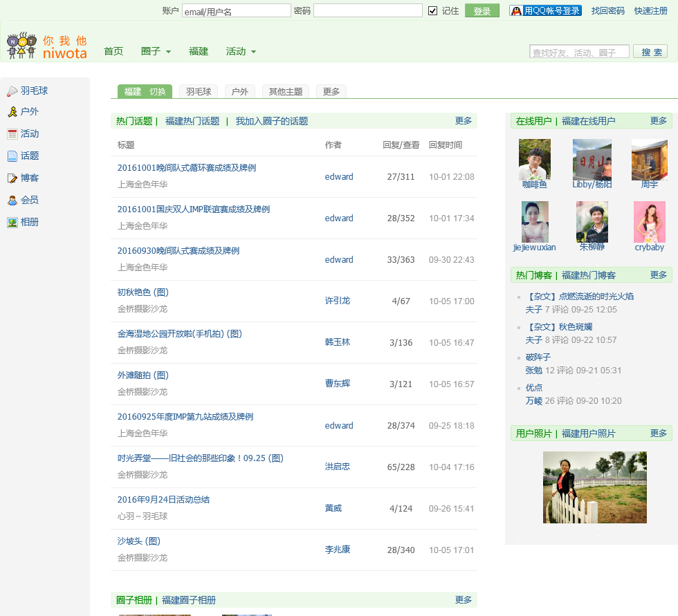Image resolution: width=678 pixels, height=616 pixels.
Task: Go to 首页 in the navigation bar
Action: (x=113, y=51)
